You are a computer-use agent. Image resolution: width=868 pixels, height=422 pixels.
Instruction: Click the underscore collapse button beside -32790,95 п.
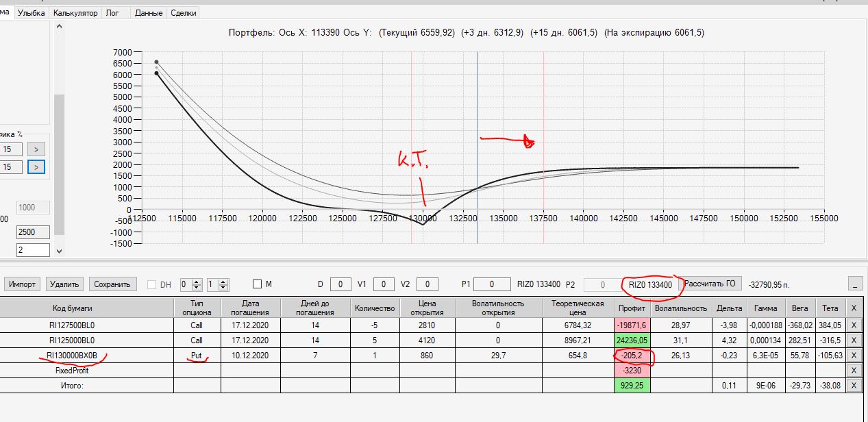coord(855,284)
